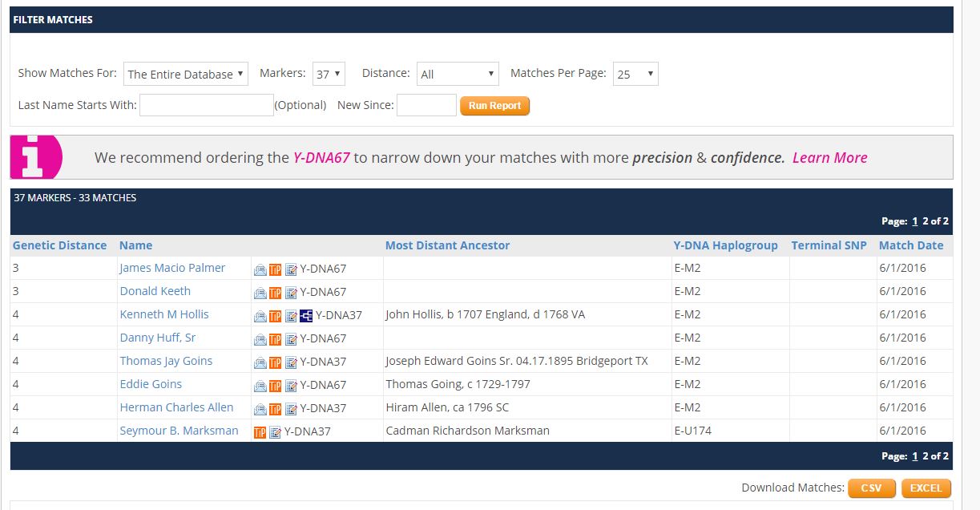This screenshot has width=980, height=510.
Task: Open the TiP report for Seymour B. Marksman
Action: [x=260, y=432]
